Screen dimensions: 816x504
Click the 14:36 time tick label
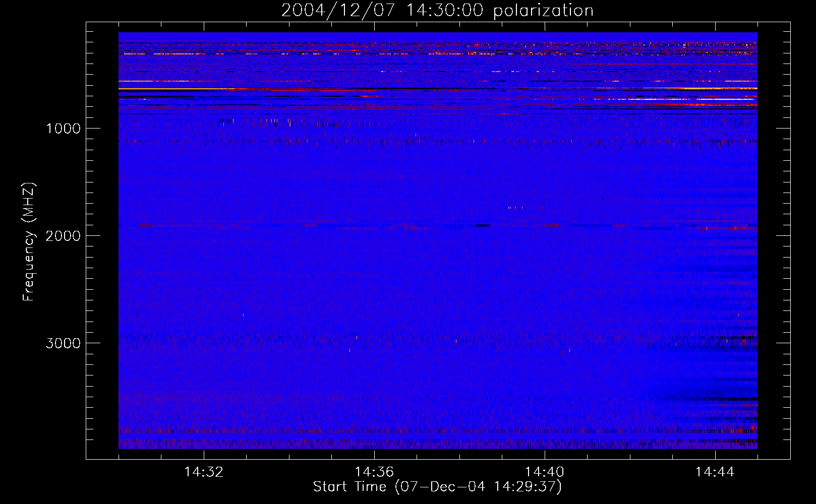(x=374, y=472)
